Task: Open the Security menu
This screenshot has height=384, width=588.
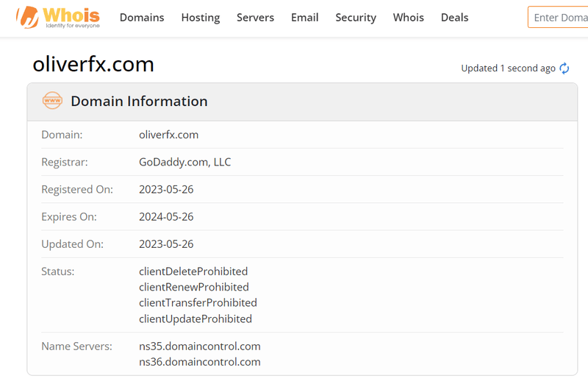Action: 356,18
